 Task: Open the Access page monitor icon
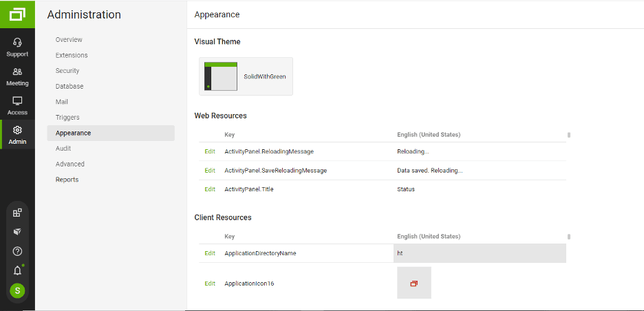(x=17, y=101)
